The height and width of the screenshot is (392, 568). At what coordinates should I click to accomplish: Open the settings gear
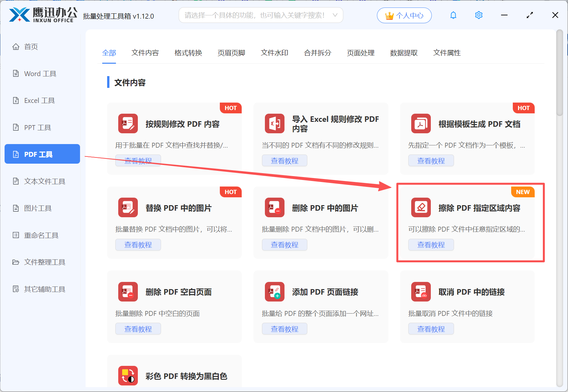[x=479, y=15]
